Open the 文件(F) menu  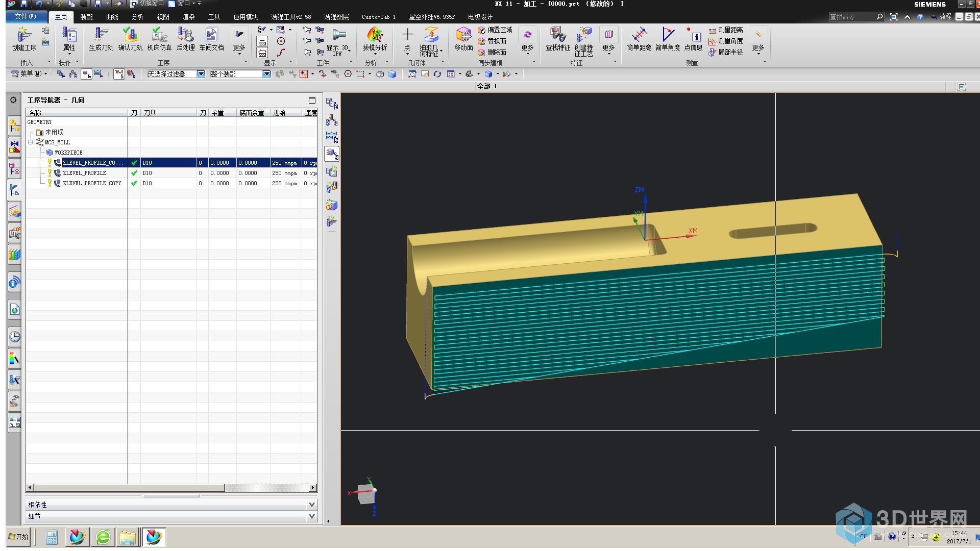[x=25, y=17]
